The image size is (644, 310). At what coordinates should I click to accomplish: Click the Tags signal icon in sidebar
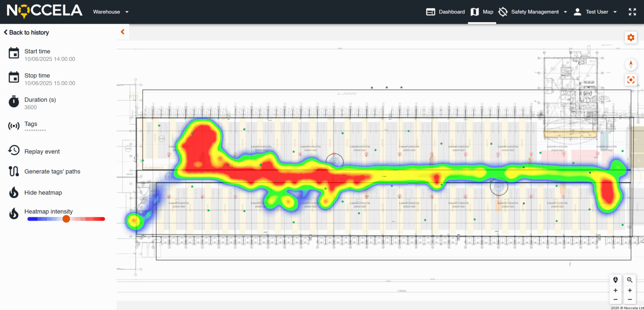coord(13,126)
